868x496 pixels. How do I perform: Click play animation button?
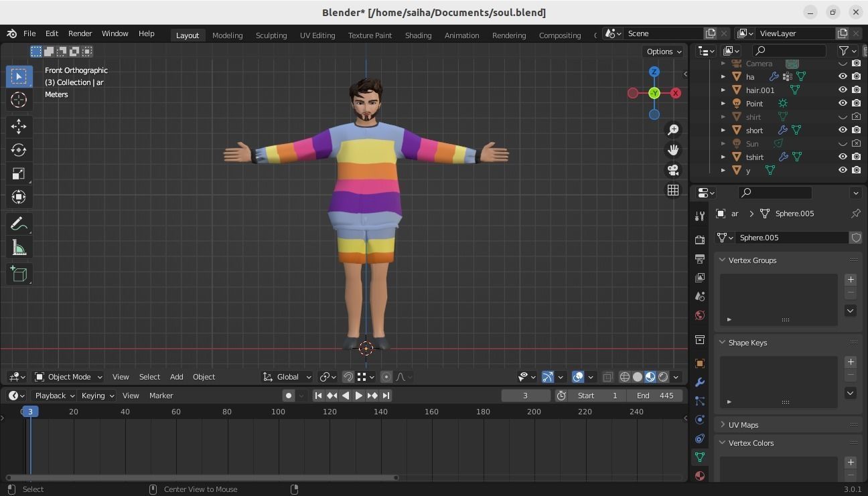pyautogui.click(x=358, y=396)
